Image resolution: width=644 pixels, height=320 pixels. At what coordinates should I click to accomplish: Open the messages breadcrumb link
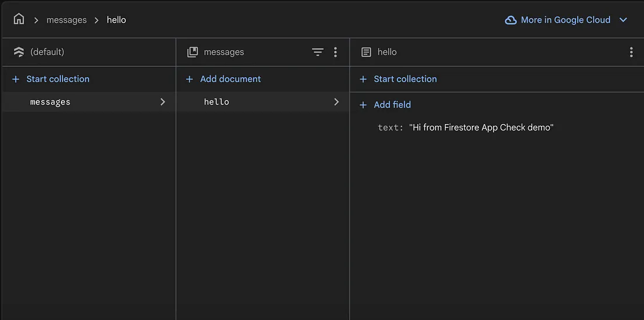[x=67, y=20]
